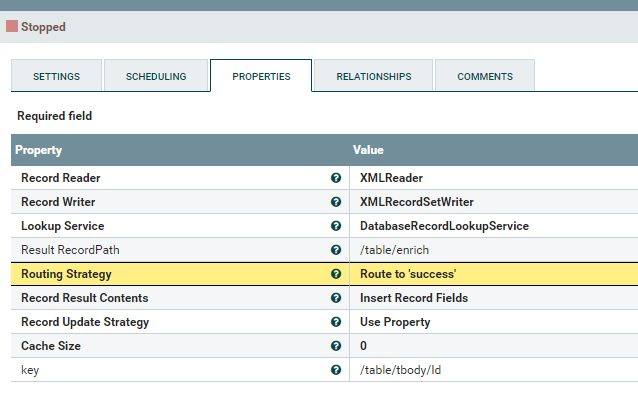Click help icon beside Result RecordPath
The height and width of the screenshot is (401, 638).
[336, 250]
